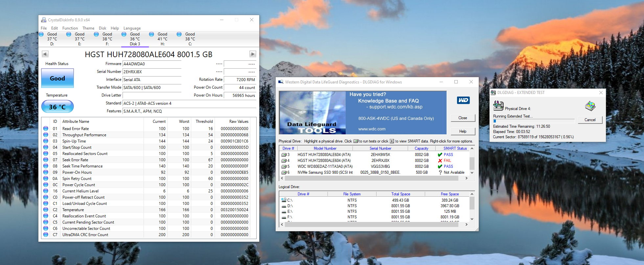
Task: Click the 36 °C temperature button
Action: pos(57,107)
